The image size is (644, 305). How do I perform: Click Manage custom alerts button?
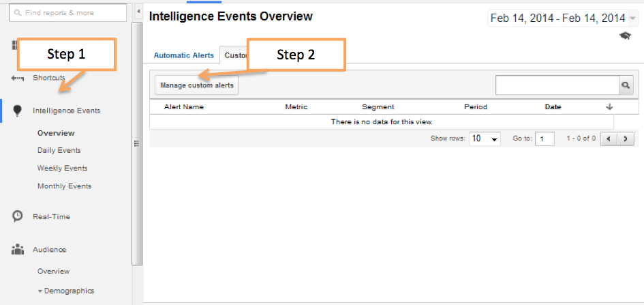click(x=197, y=85)
